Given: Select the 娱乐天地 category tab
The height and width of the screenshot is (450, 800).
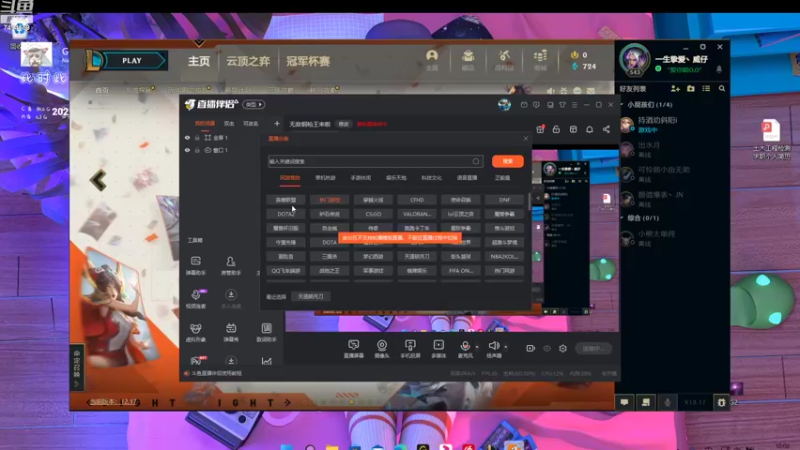Looking at the screenshot, I should [396, 178].
